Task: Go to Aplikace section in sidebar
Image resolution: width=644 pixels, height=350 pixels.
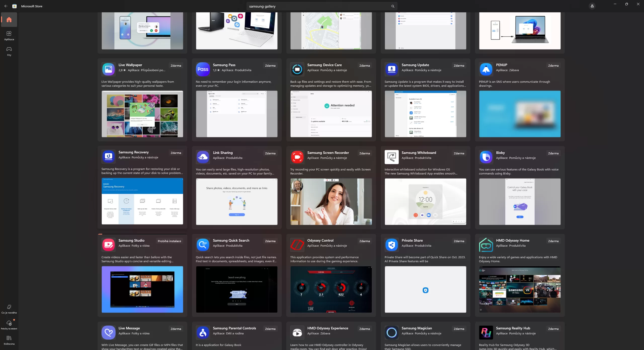Action: point(9,36)
